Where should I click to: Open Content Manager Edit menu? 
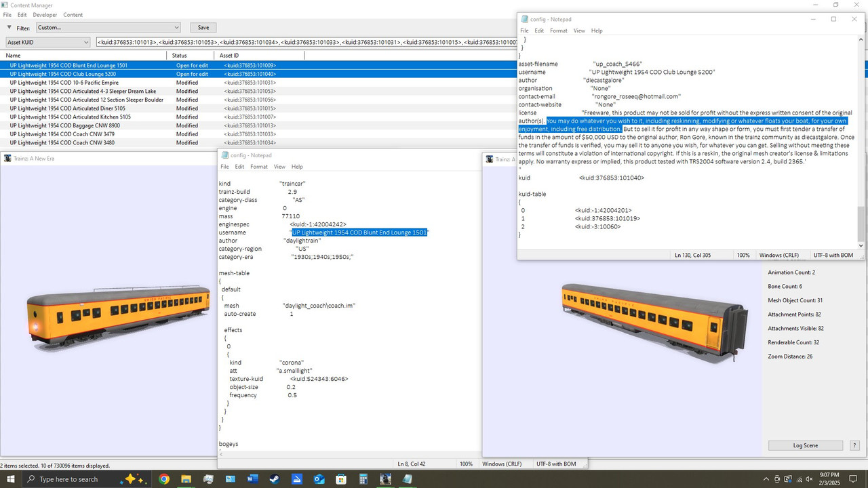click(22, 15)
